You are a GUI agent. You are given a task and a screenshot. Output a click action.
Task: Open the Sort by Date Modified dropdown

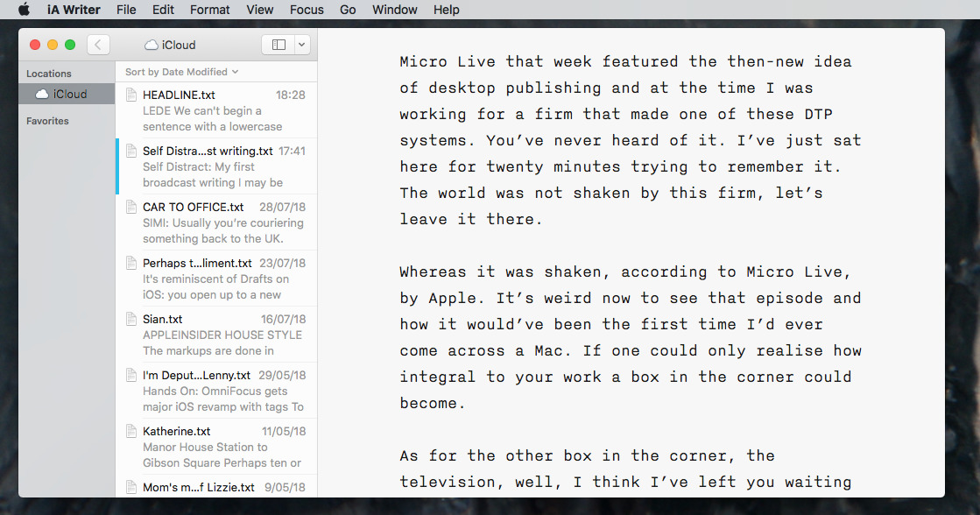[x=182, y=72]
